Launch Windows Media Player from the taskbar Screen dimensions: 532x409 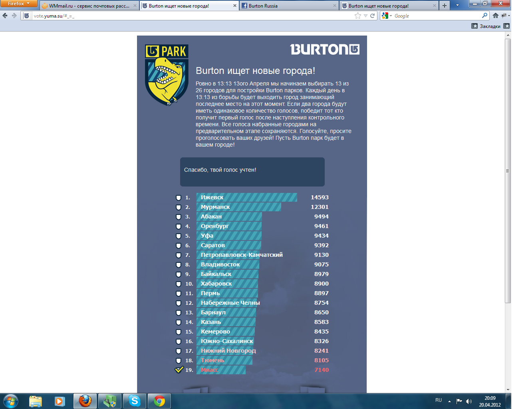60,401
